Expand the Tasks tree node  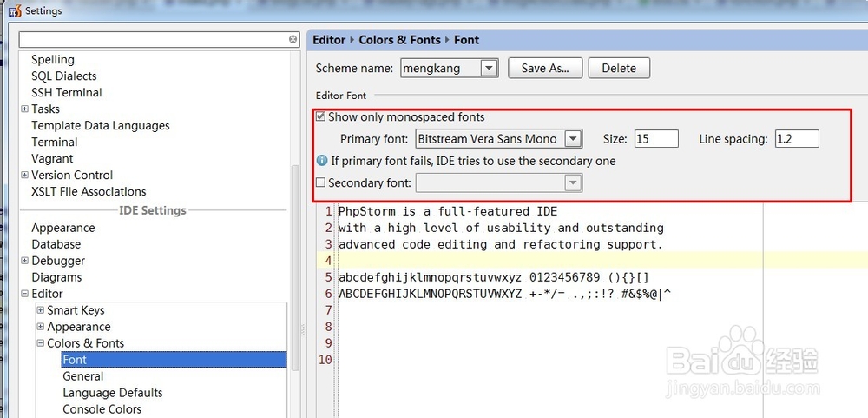coord(24,109)
